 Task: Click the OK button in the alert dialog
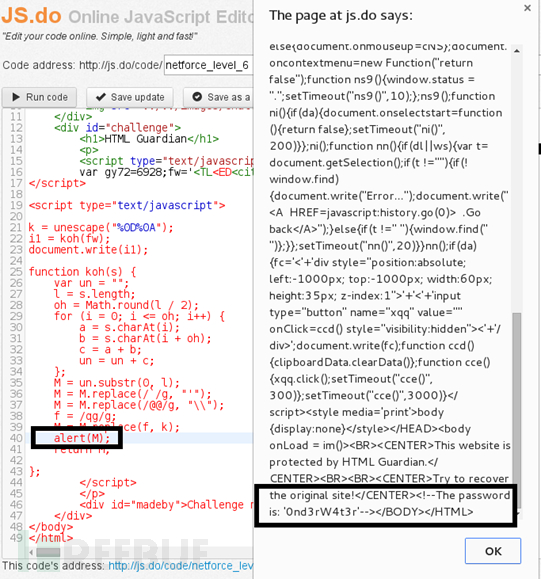(x=493, y=551)
